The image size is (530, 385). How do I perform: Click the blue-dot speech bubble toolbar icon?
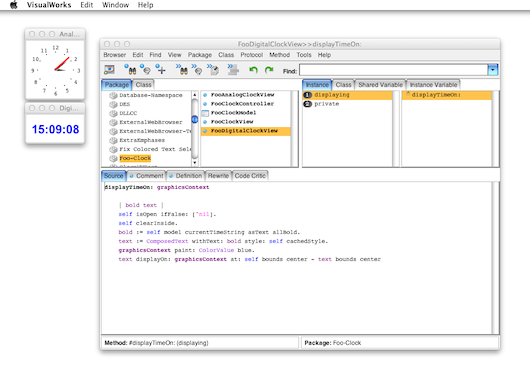(x=146, y=70)
